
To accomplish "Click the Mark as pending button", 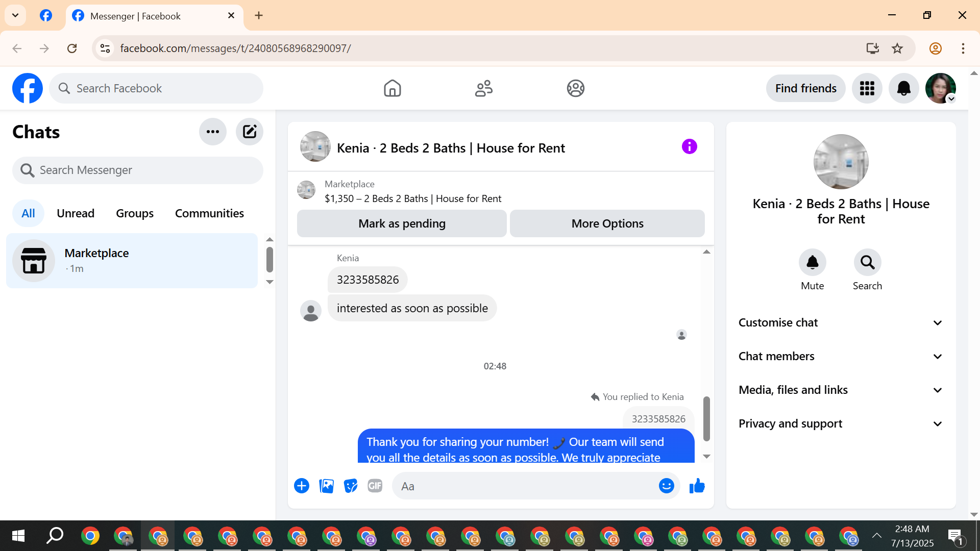I will click(x=402, y=223).
